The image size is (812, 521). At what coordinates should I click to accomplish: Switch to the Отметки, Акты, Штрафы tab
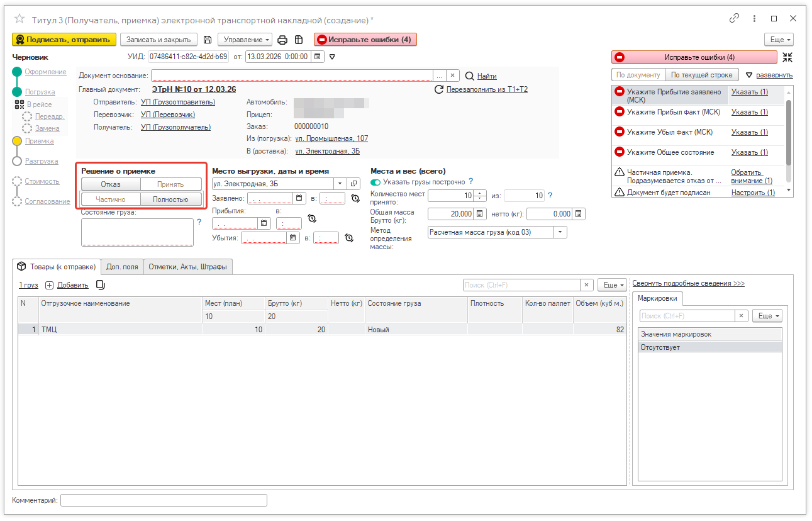pos(188,267)
